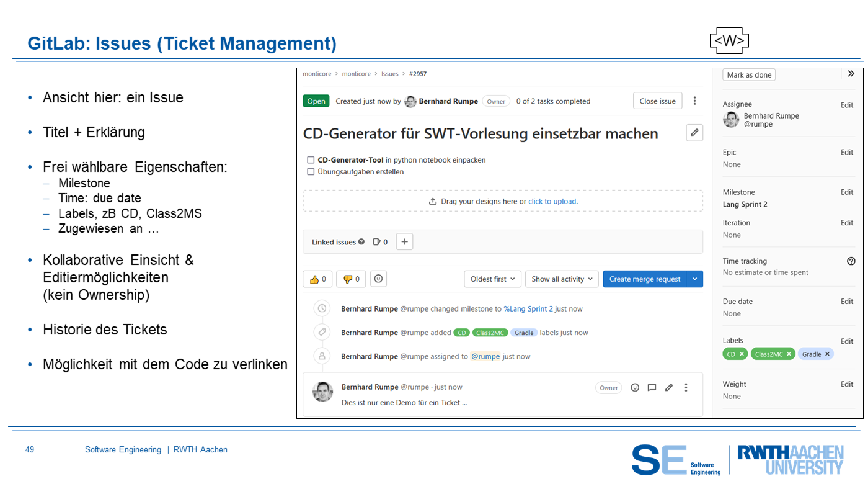Follow the click to upload link

point(552,202)
